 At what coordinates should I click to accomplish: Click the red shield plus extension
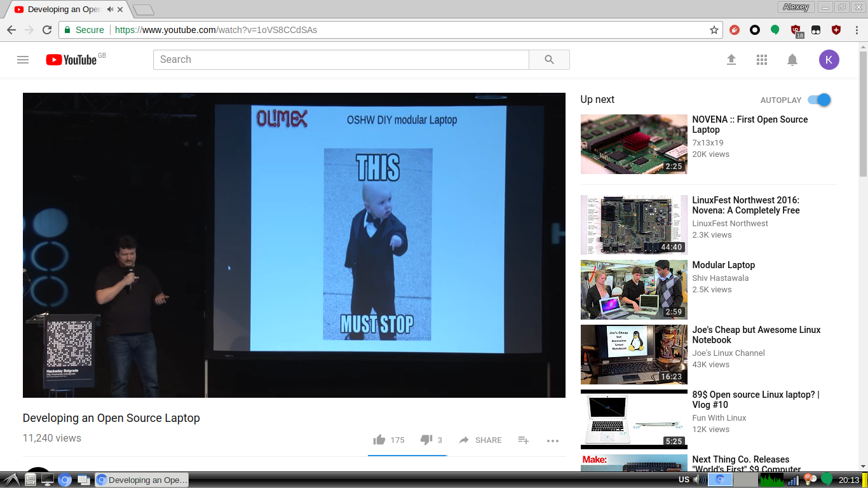coord(836,30)
